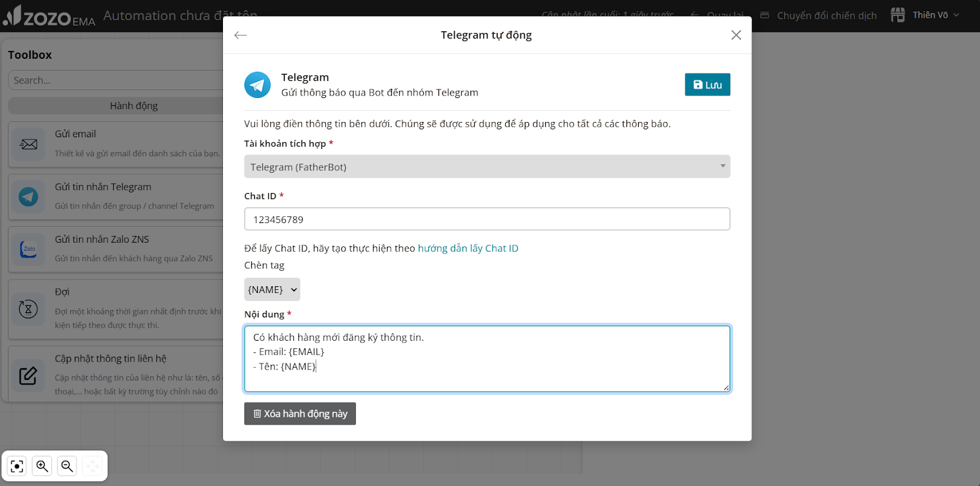Click the Quay lại button in header

tap(717, 15)
